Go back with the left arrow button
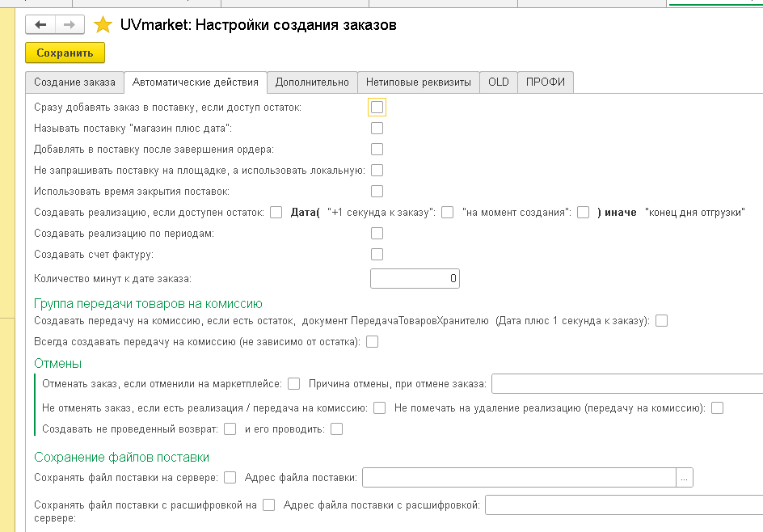 40,24
